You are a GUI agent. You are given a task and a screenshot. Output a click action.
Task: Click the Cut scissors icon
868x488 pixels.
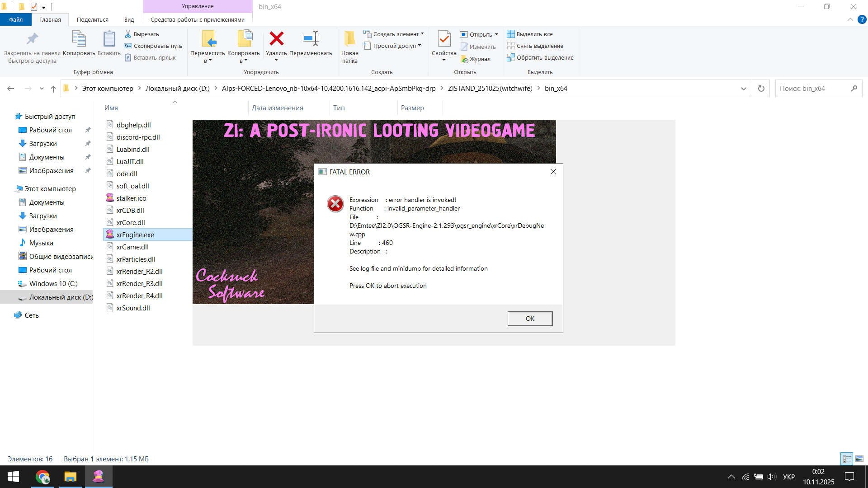click(x=128, y=34)
